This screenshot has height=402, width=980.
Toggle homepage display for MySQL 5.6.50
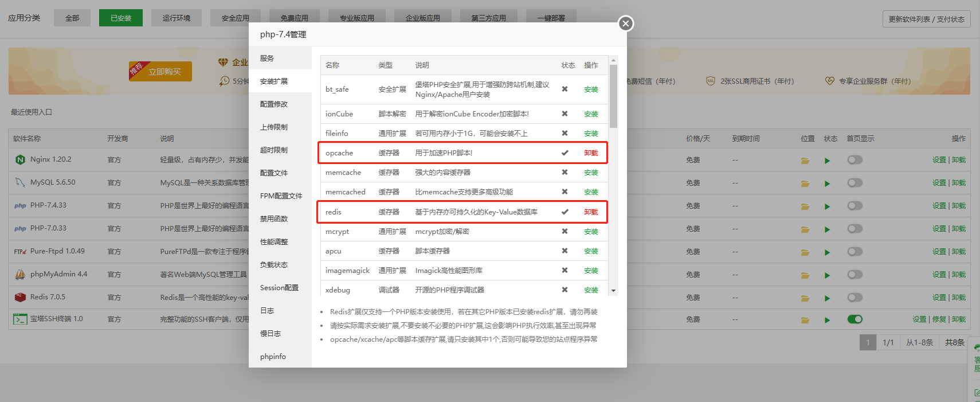point(855,183)
